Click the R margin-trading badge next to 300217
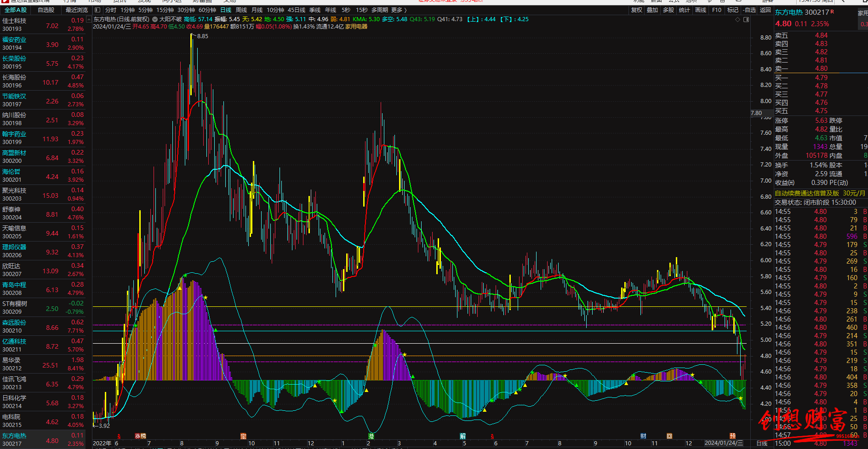This screenshot has height=449, width=868. click(x=832, y=12)
